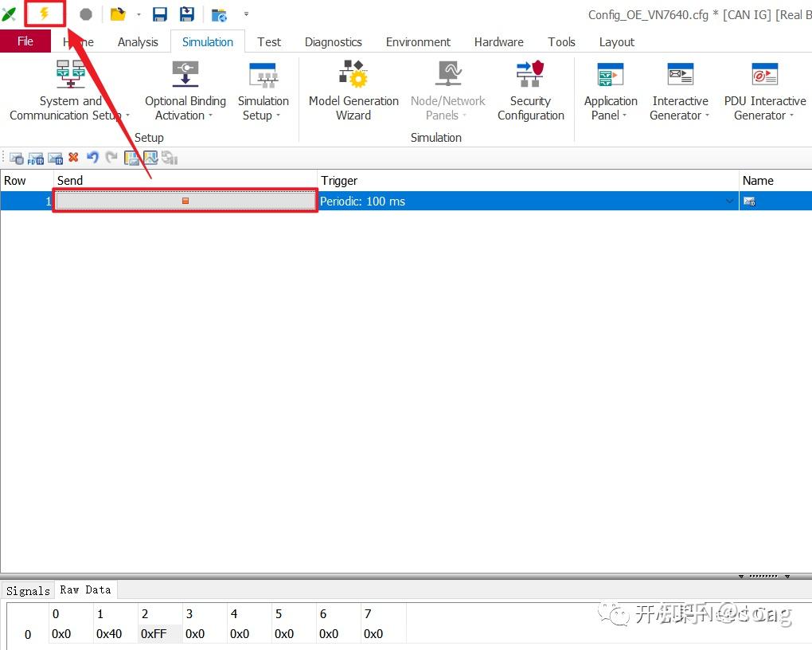Go to the Diagnostics ribbon tab
Image resolution: width=812 pixels, height=650 pixels.
pyautogui.click(x=333, y=42)
